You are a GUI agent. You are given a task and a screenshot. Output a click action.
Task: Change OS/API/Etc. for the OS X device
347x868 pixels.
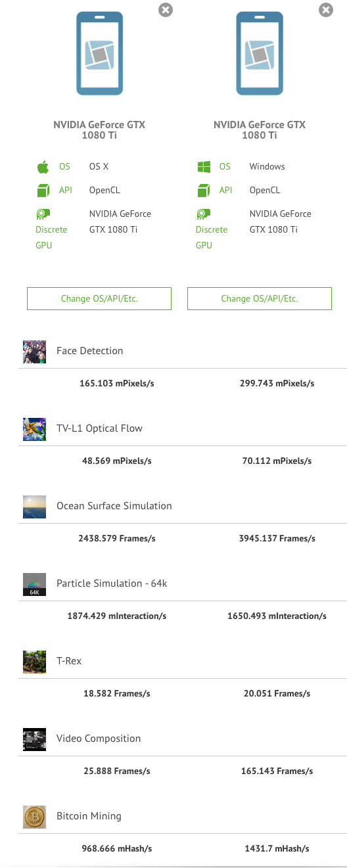99,298
